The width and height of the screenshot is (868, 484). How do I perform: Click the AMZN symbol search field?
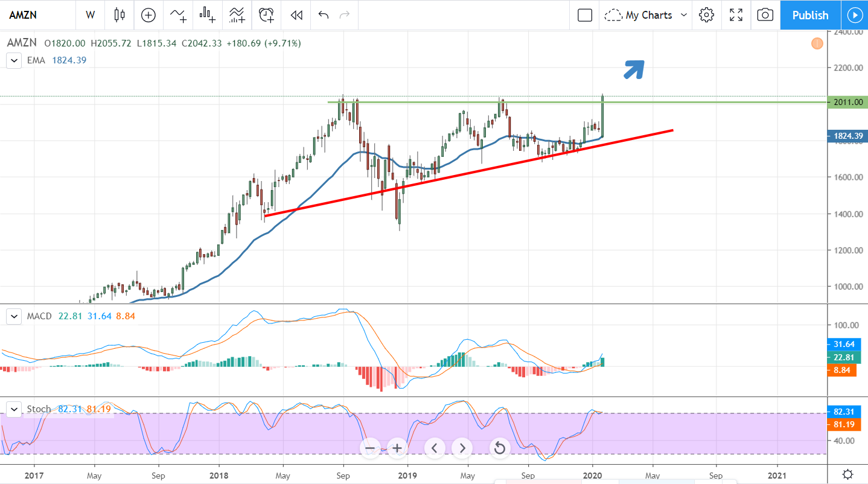37,15
